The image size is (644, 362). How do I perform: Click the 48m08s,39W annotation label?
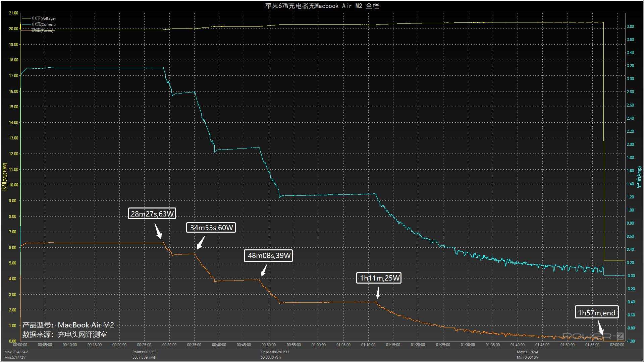269,255
